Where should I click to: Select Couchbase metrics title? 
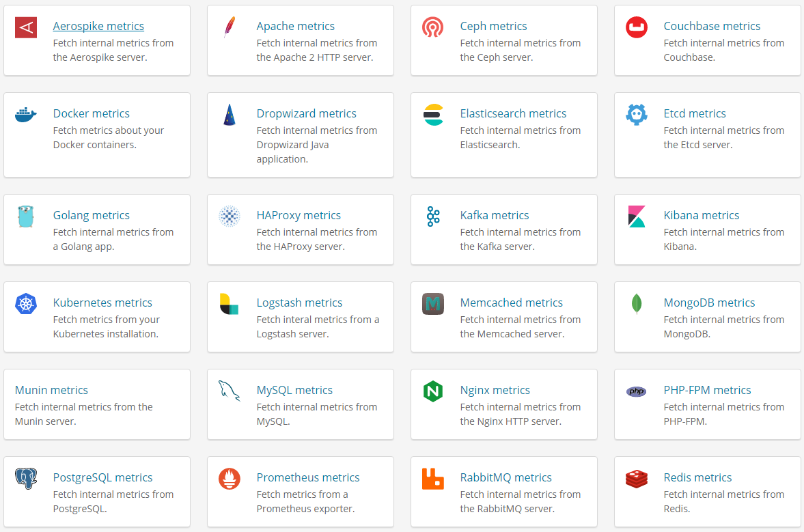[x=712, y=26]
